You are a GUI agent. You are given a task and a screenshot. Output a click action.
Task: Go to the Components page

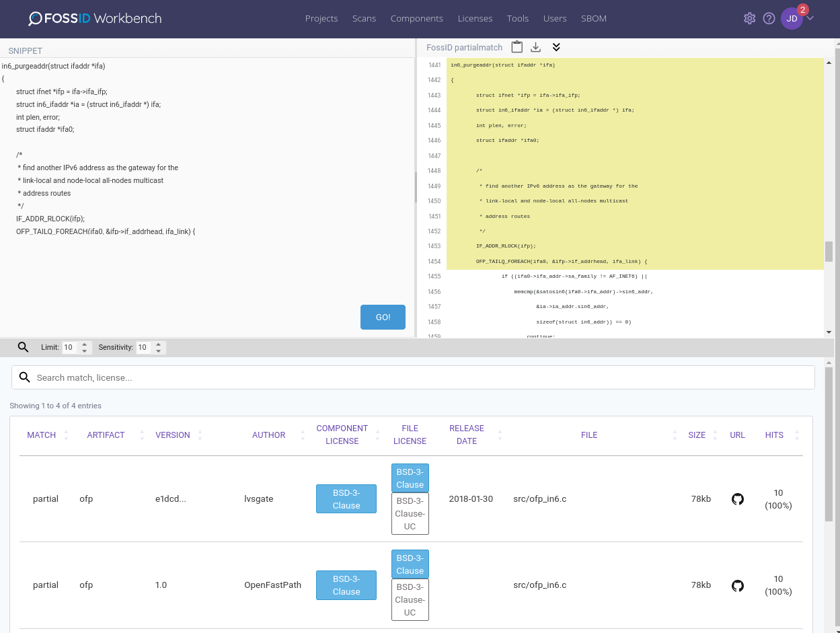point(417,18)
